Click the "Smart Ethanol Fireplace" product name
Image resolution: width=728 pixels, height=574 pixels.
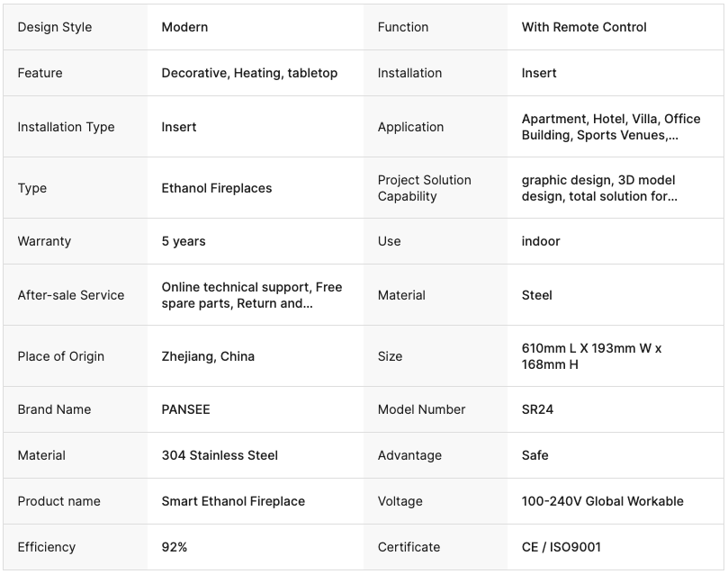(x=233, y=501)
